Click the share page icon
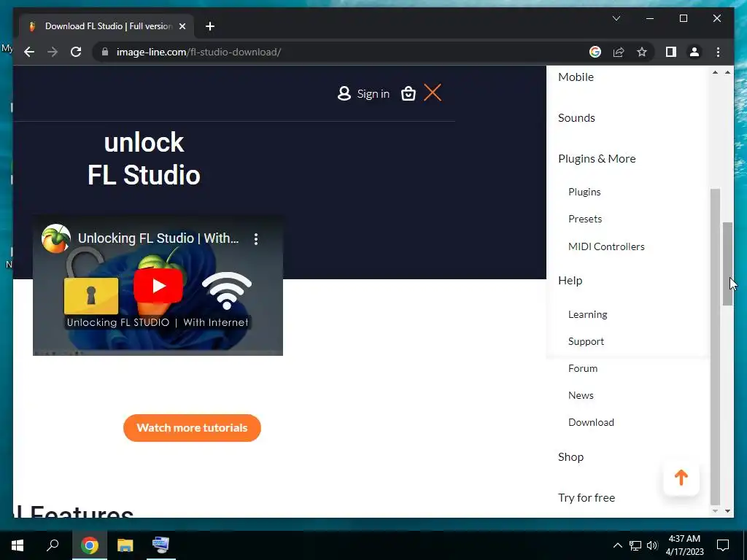 619,52
